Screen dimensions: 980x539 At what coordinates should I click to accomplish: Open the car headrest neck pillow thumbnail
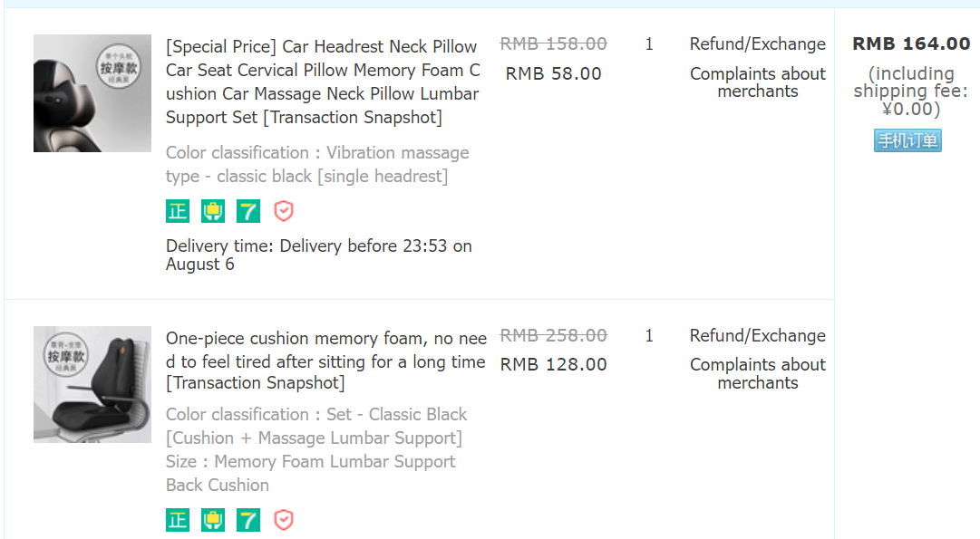92,93
